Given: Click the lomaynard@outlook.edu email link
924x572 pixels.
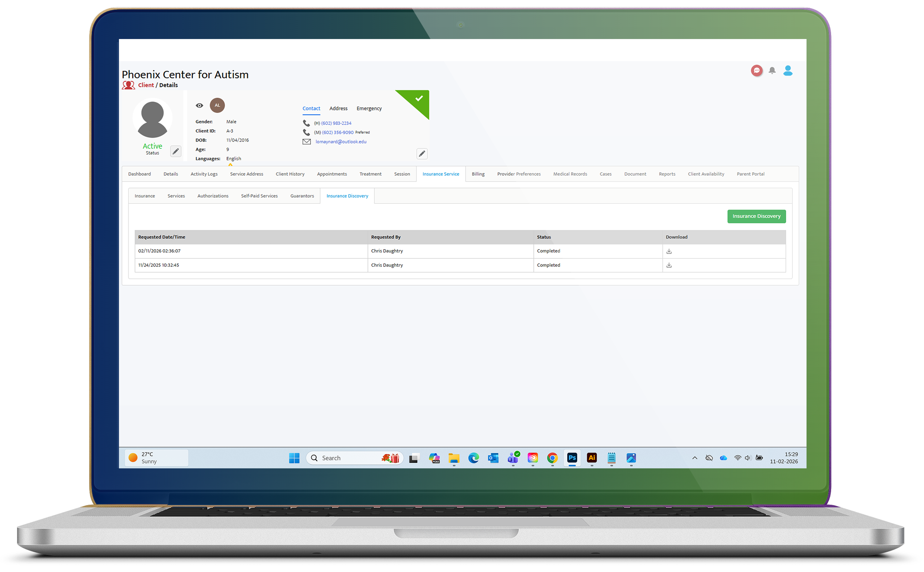Looking at the screenshot, I should (x=341, y=142).
